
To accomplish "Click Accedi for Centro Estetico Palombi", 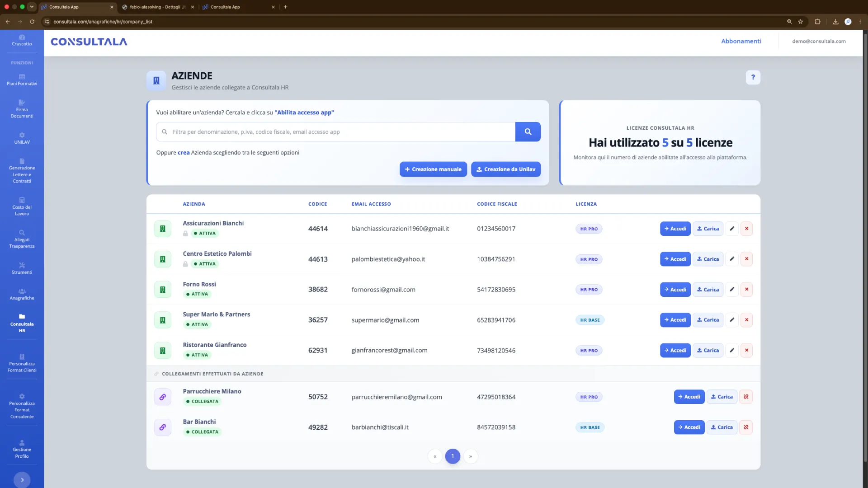I will 675,259.
